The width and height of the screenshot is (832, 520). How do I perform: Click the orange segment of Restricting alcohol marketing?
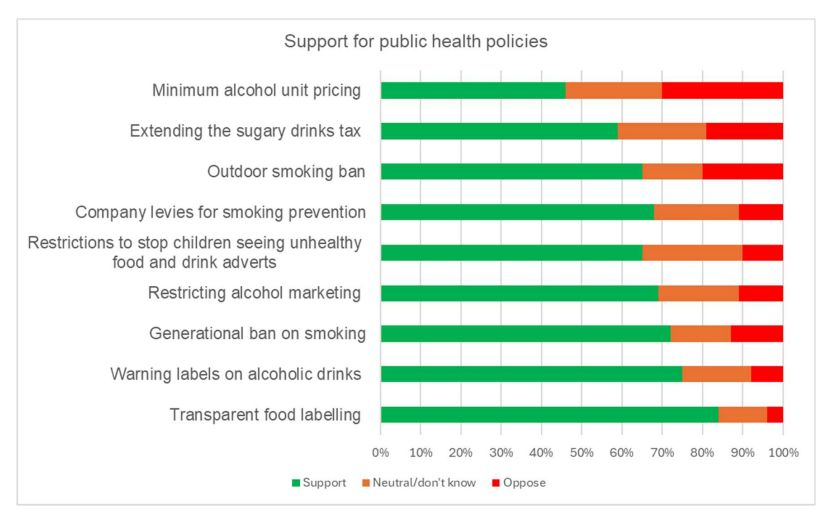[x=698, y=293]
